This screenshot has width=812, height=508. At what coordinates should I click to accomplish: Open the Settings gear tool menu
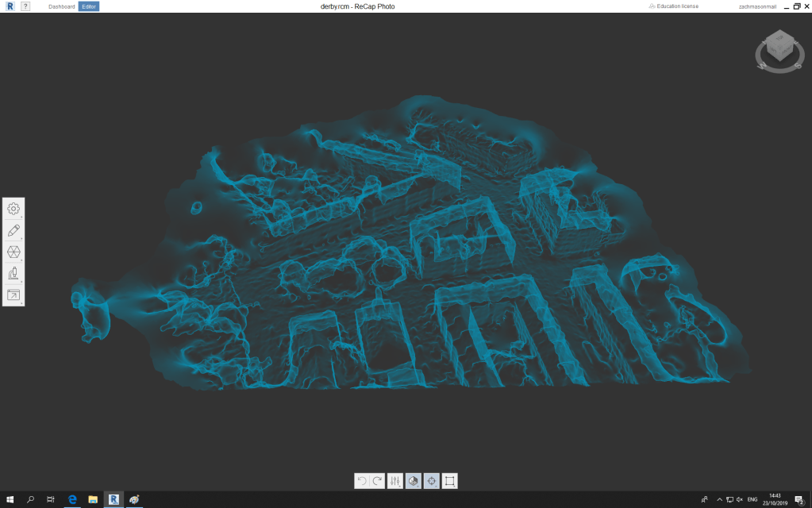pyautogui.click(x=13, y=209)
